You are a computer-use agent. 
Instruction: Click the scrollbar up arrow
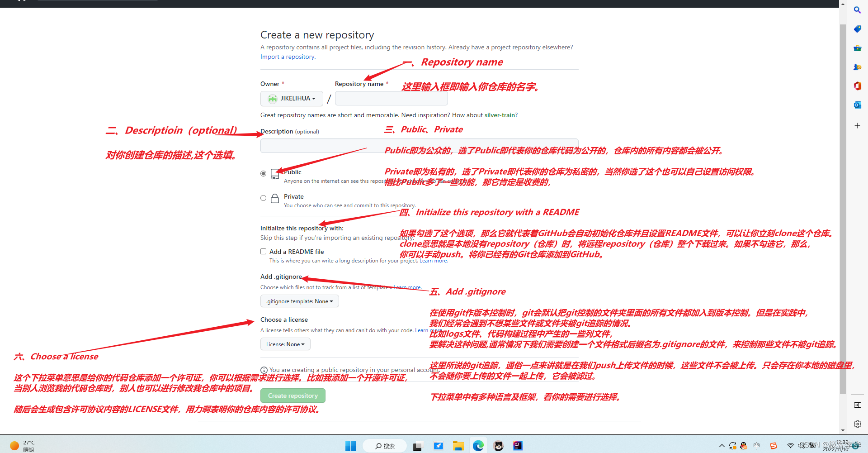click(843, 4)
